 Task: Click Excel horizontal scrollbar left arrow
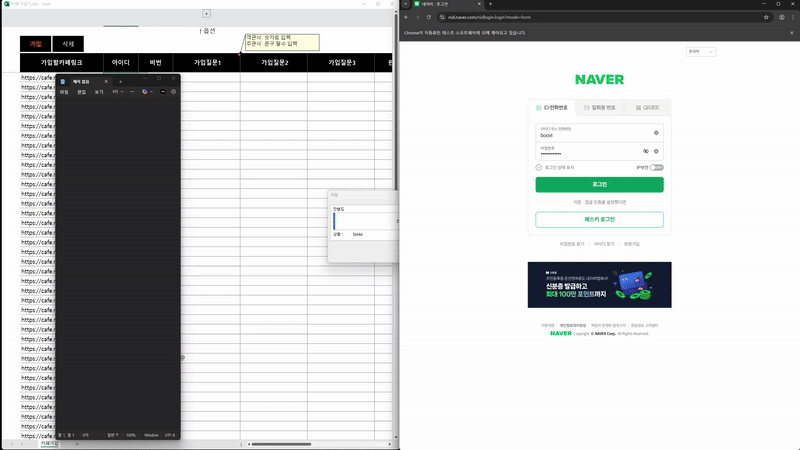coord(249,444)
